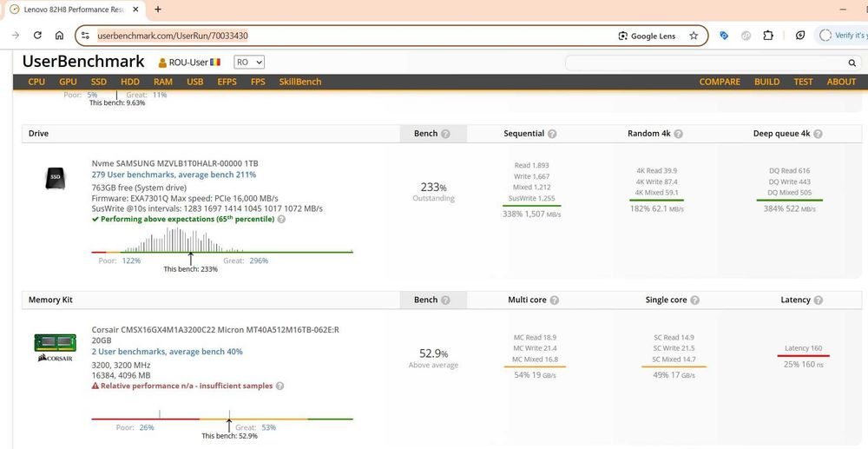Open 279 User benchmarks average bench link
868x449 pixels.
[x=174, y=175]
